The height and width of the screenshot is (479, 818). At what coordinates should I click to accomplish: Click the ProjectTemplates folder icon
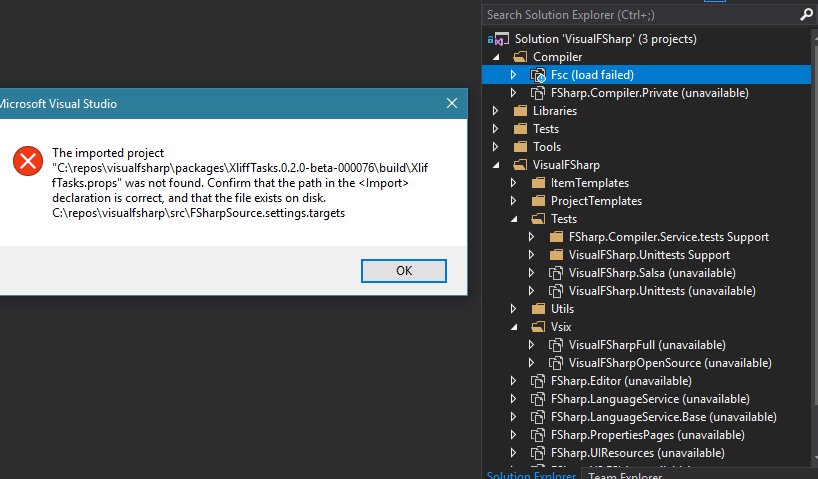coord(538,201)
